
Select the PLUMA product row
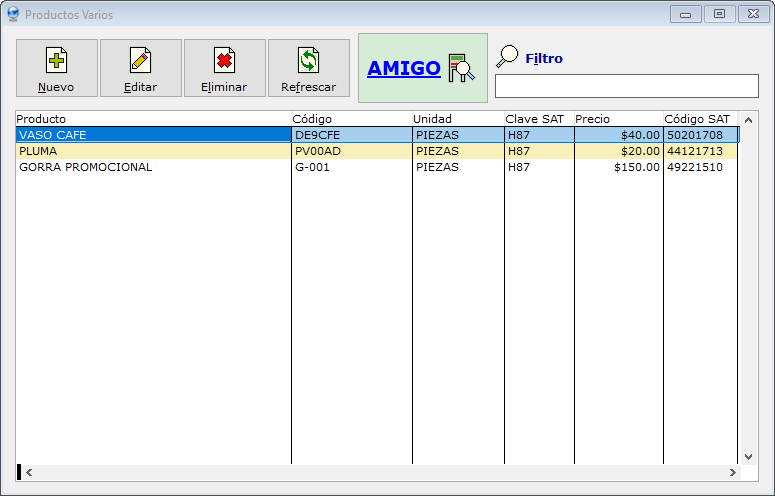pos(150,151)
